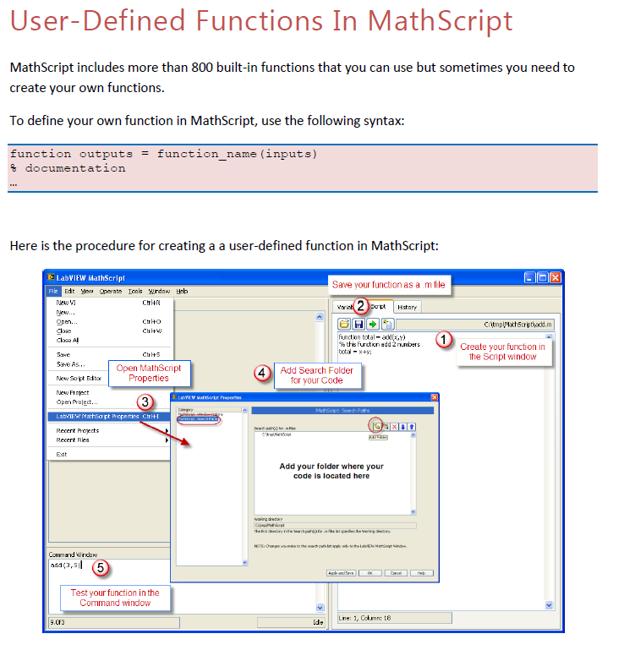Open the Window menu

pyautogui.click(x=159, y=291)
